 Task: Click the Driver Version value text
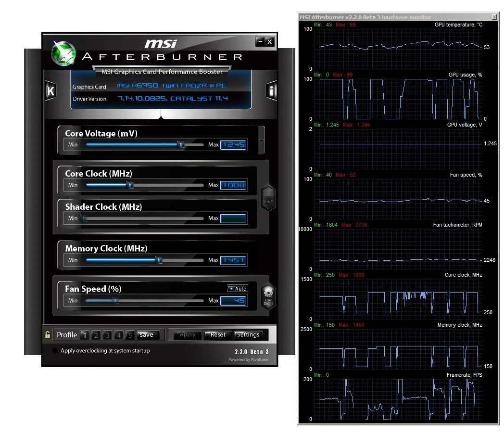173,98
